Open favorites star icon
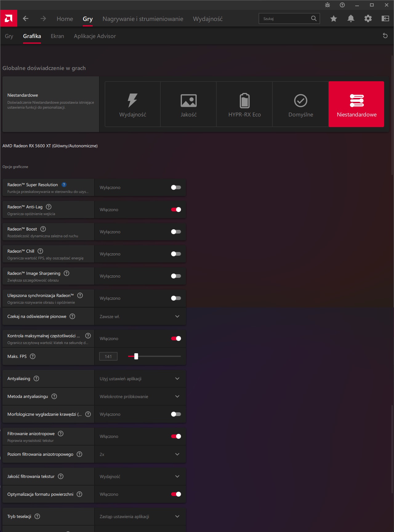The width and height of the screenshot is (394, 532). click(x=334, y=18)
